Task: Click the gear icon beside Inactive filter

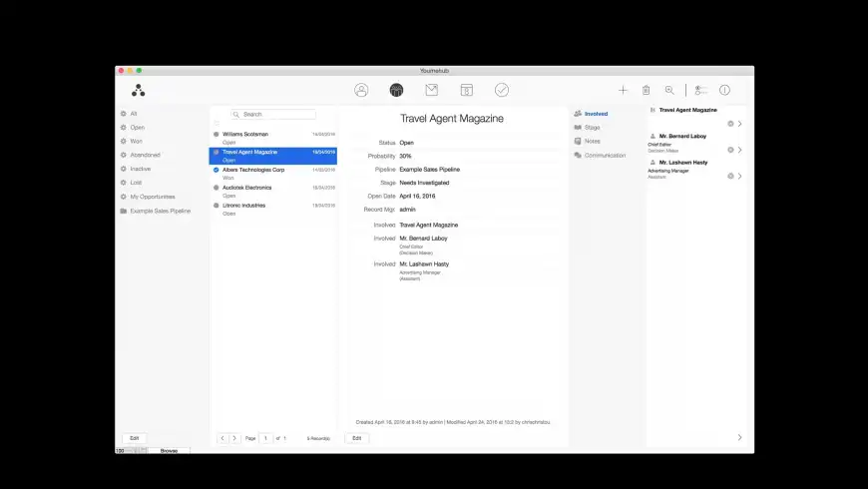Action: [x=124, y=169]
